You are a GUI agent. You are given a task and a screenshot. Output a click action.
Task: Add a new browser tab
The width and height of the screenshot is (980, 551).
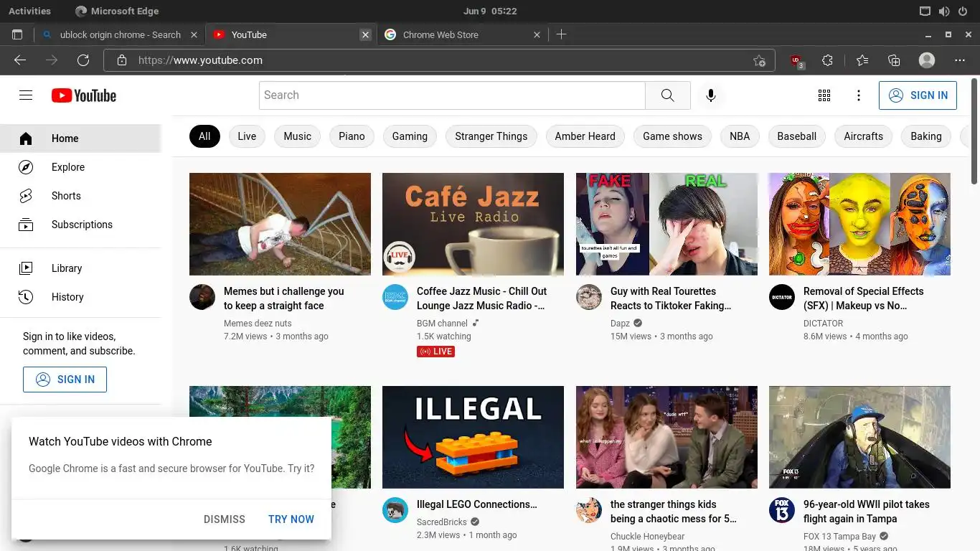561,34
